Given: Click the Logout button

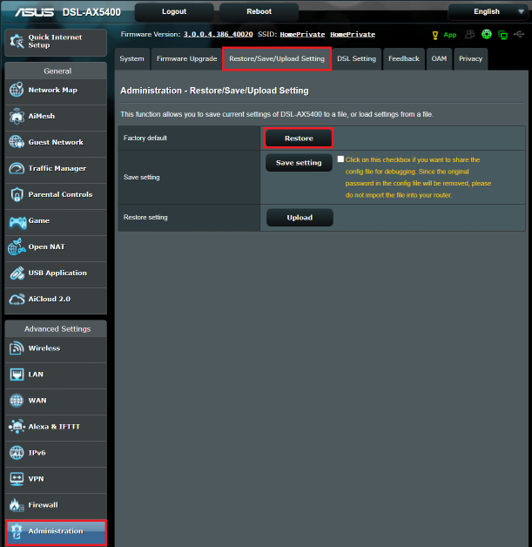Looking at the screenshot, I should coord(174,12).
